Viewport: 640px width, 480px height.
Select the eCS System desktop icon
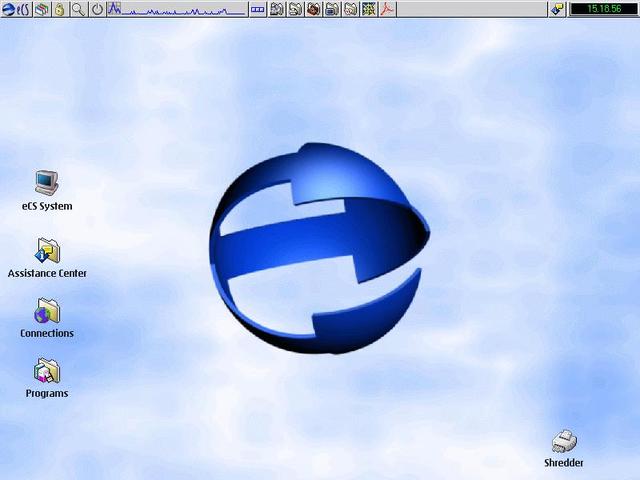pyautogui.click(x=47, y=182)
